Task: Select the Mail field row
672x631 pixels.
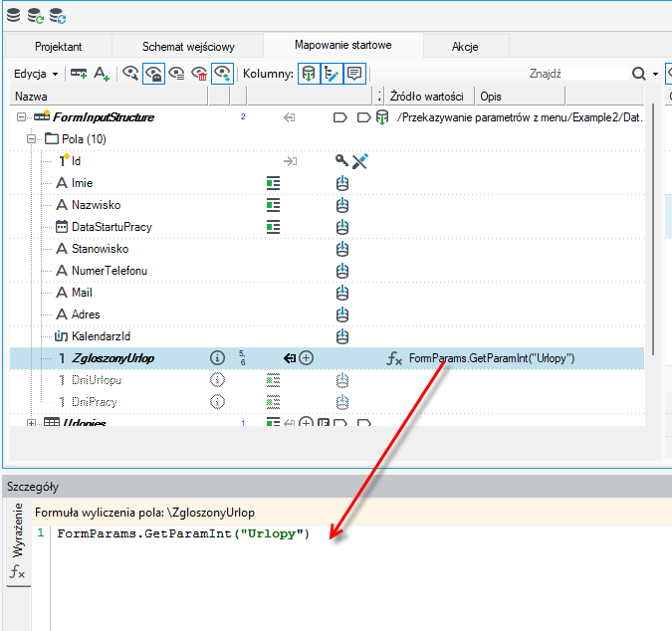Action: pos(327,293)
